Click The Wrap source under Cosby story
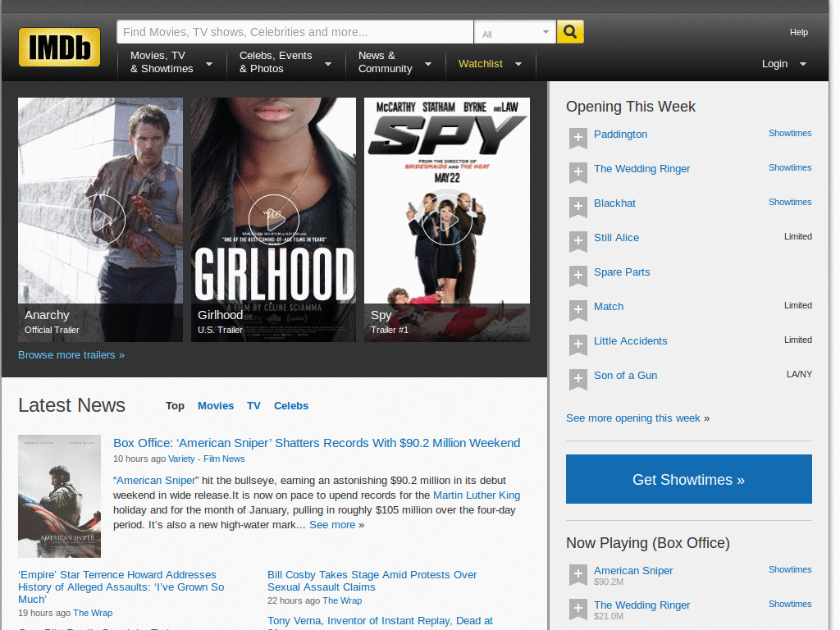The image size is (840, 630). click(x=342, y=601)
